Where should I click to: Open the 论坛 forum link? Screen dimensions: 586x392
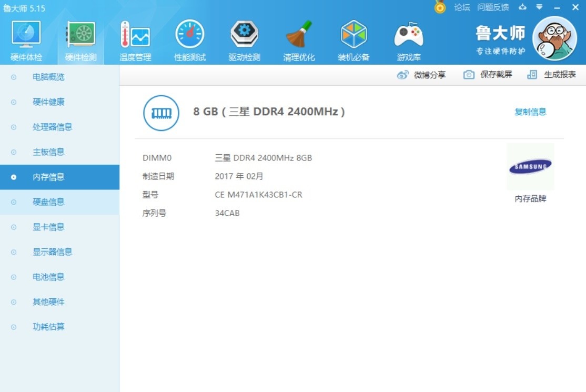[x=462, y=7]
